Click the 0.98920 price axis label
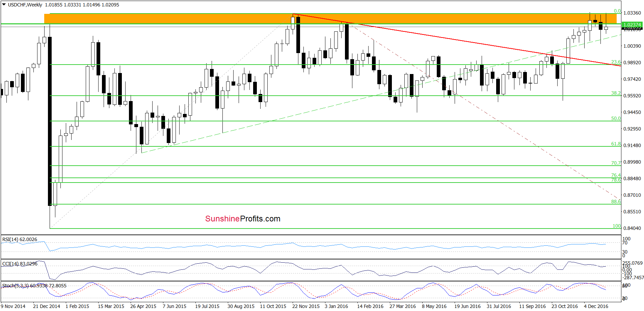 [x=632, y=63]
